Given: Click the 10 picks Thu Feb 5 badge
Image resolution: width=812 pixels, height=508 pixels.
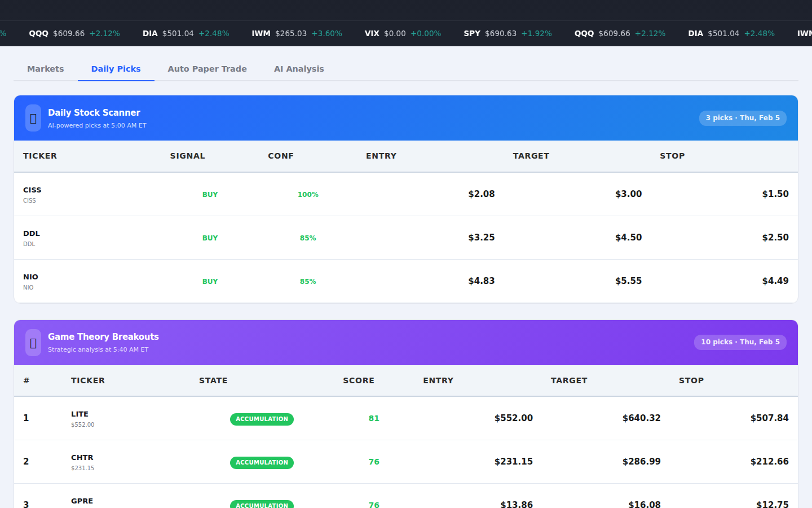Looking at the screenshot, I should tap(740, 342).
